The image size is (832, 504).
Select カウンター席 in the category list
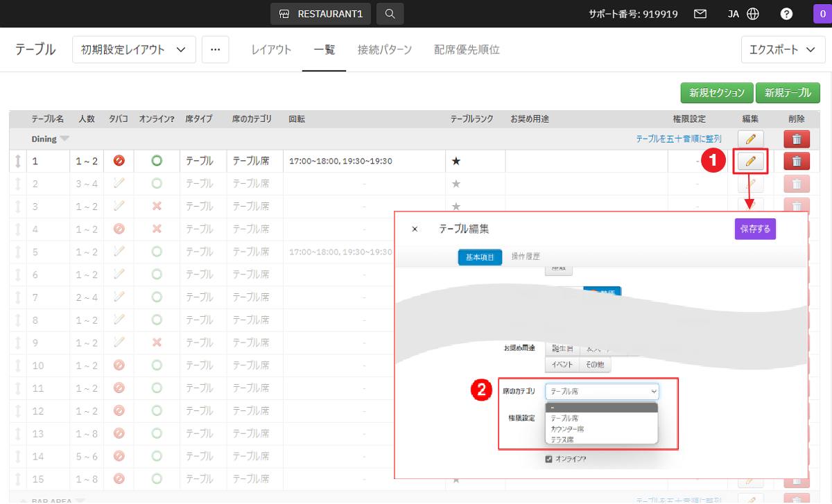(x=567, y=429)
